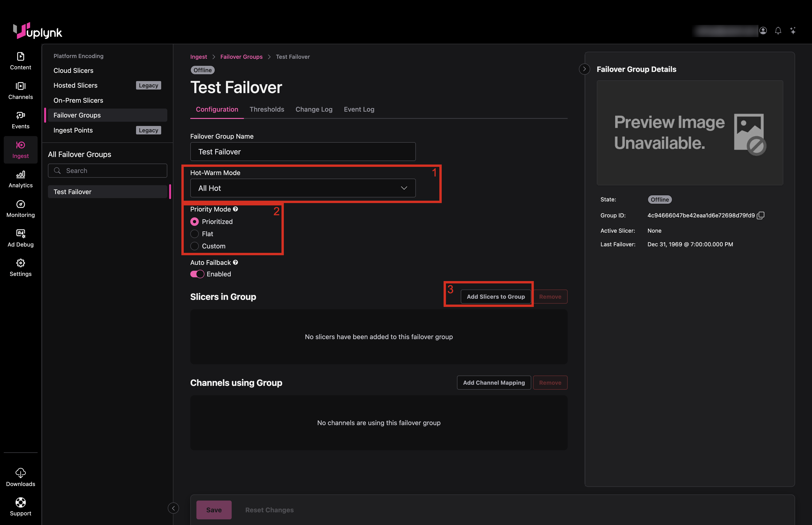Open the Event Log tab
Viewport: 812px width, 525px height.
[x=359, y=110]
